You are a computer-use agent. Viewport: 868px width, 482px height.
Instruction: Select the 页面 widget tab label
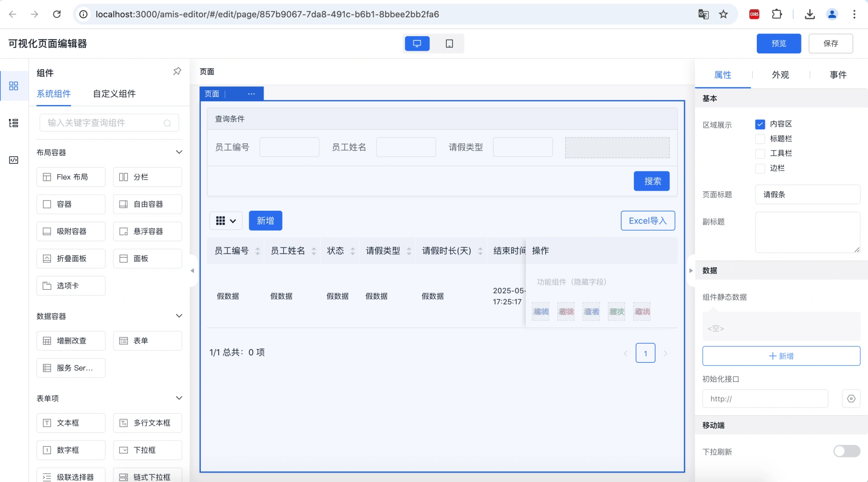coord(212,94)
